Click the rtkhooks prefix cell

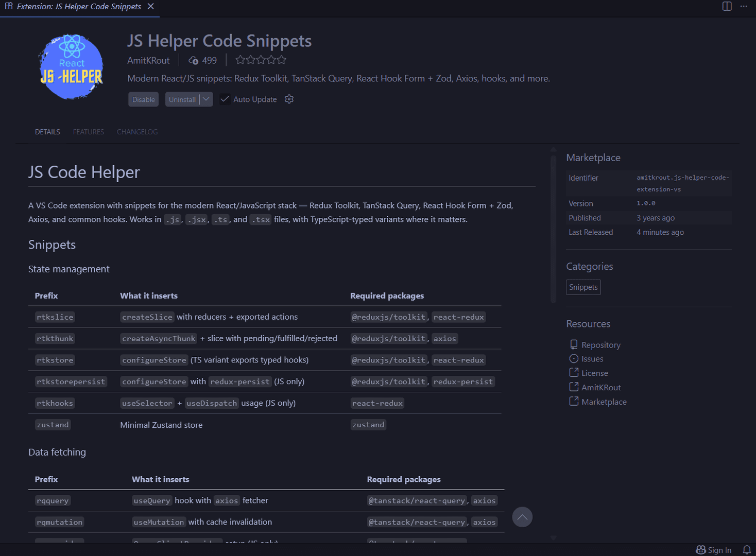55,404
